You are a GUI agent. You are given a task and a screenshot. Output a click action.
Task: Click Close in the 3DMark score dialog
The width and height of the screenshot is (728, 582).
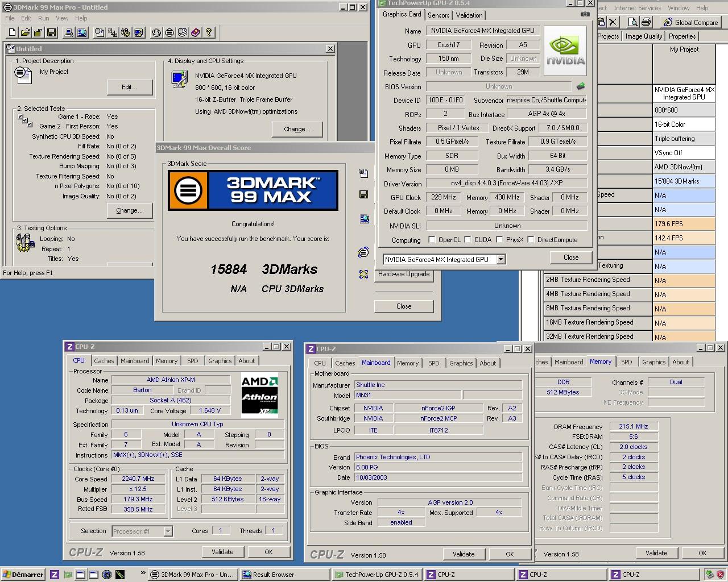pos(404,306)
